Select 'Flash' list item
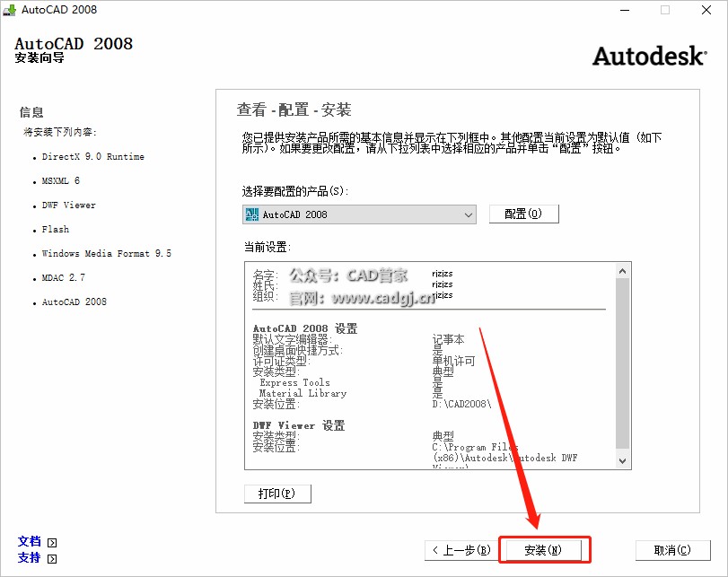The height and width of the screenshot is (577, 728). [x=56, y=230]
